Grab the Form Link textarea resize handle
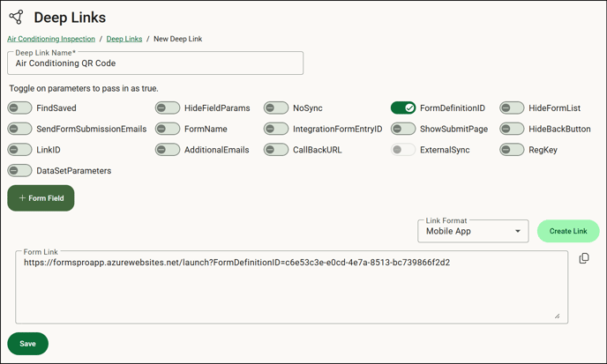The height and width of the screenshot is (364, 607). [x=557, y=316]
